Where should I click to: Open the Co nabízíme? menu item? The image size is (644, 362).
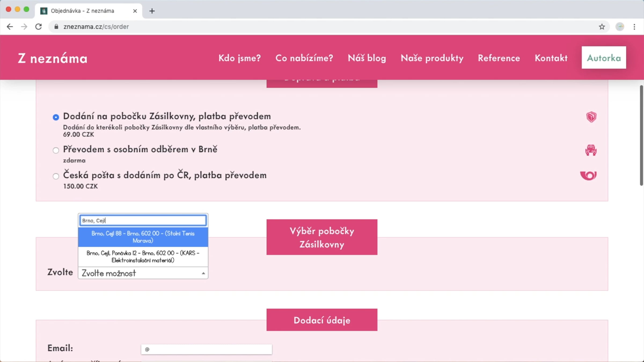tap(304, 58)
